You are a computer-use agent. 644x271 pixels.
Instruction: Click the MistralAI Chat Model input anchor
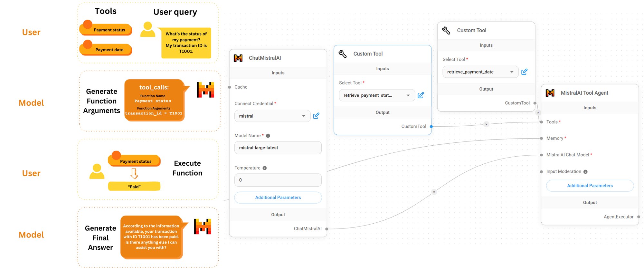point(541,155)
